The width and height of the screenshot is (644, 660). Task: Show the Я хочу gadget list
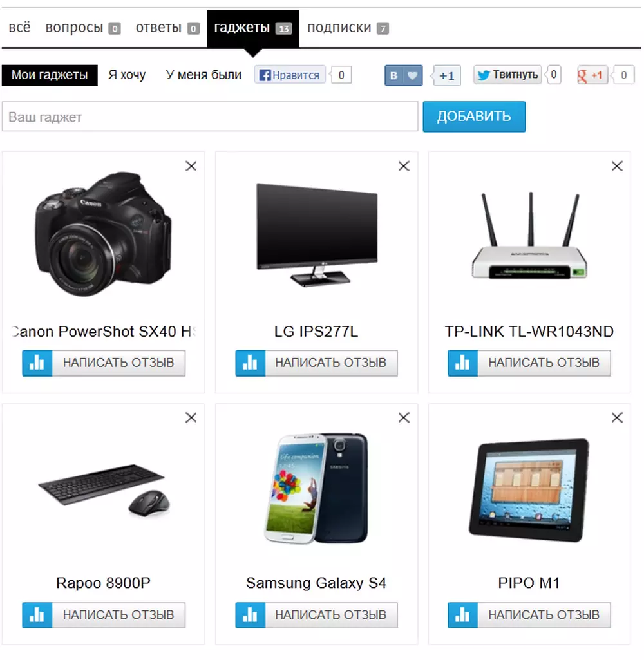[127, 75]
